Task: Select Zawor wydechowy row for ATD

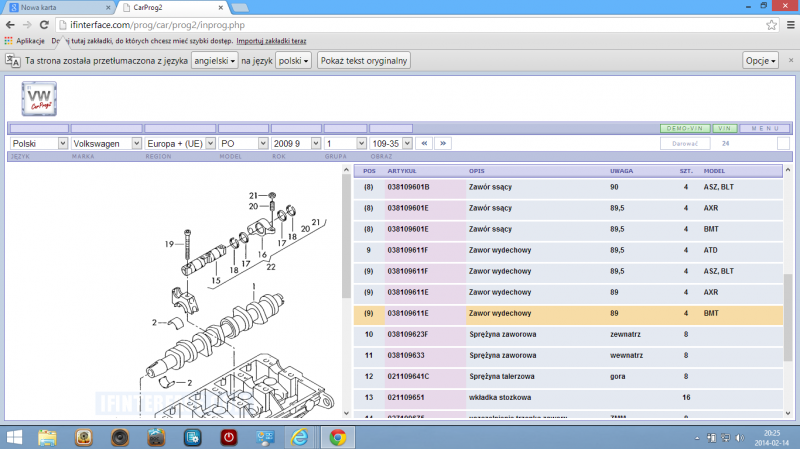Action: pyautogui.click(x=568, y=250)
